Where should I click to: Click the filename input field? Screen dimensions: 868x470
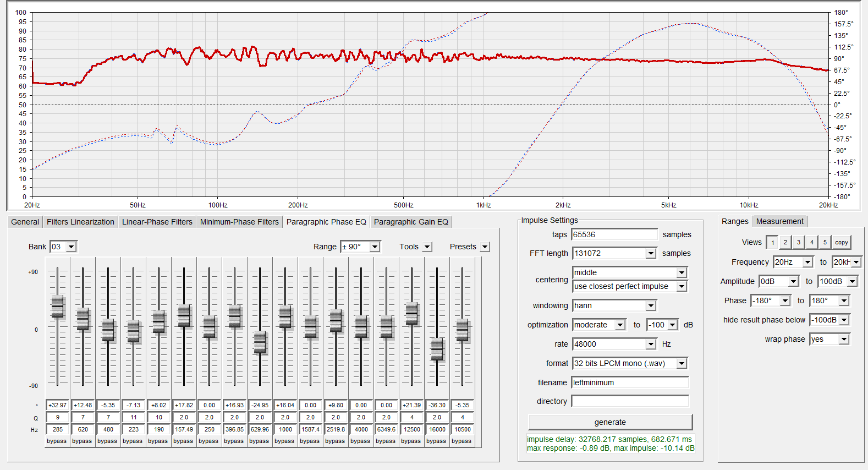[x=630, y=382]
